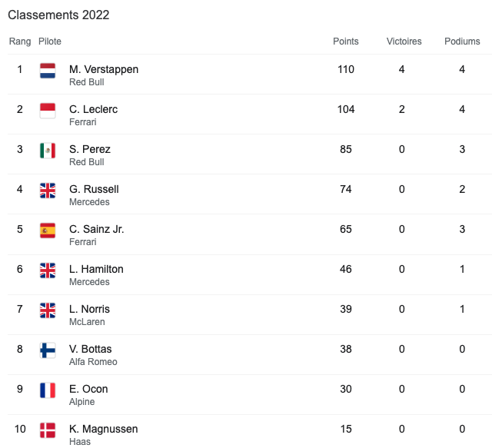Click the Denmark flag beside Magnussen
The image size is (492, 448).
click(x=48, y=430)
